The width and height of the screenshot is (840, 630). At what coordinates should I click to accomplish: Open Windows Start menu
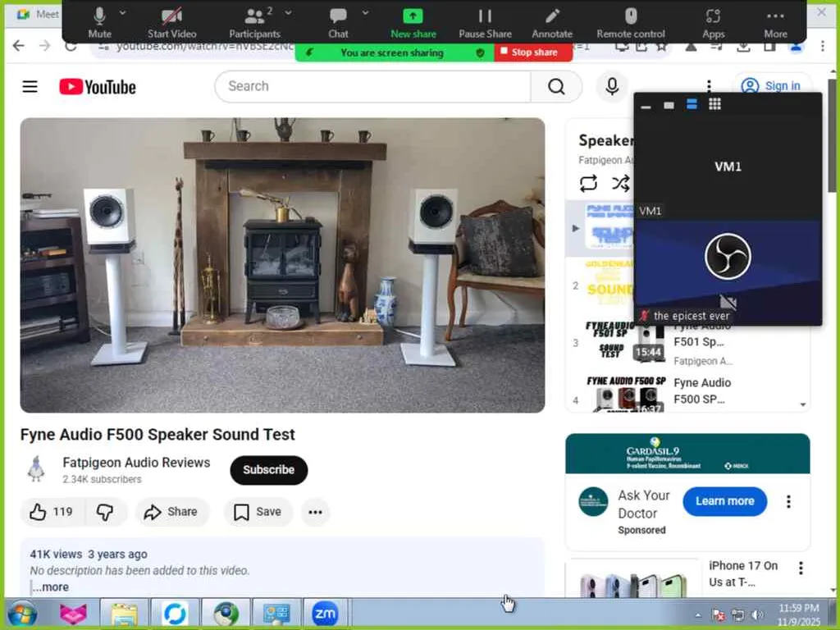22,614
